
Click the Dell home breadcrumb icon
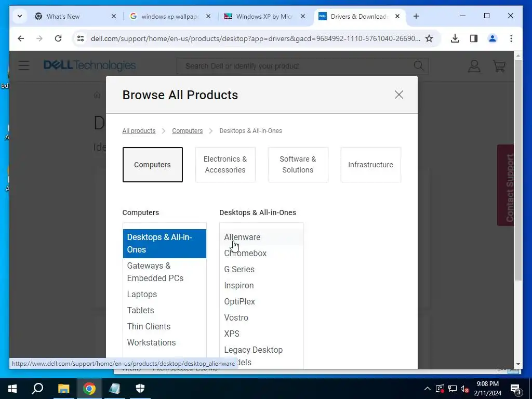(x=97, y=95)
